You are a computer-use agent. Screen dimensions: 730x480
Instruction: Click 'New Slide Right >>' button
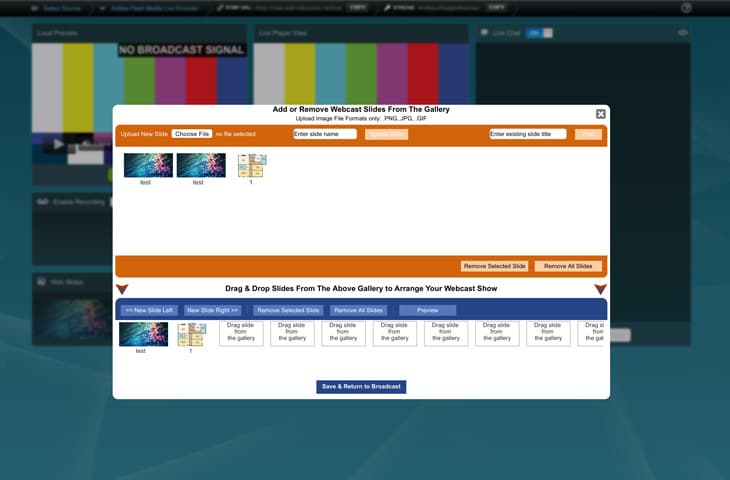tap(213, 310)
